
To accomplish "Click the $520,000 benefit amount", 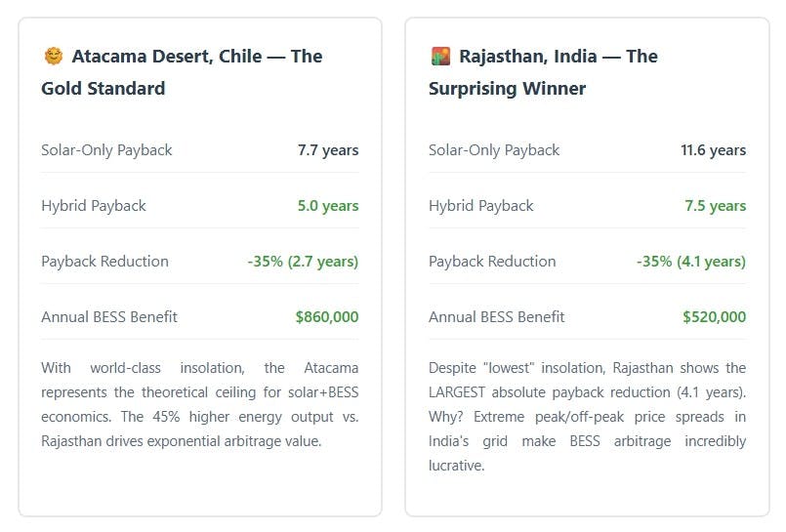I will point(715,317).
